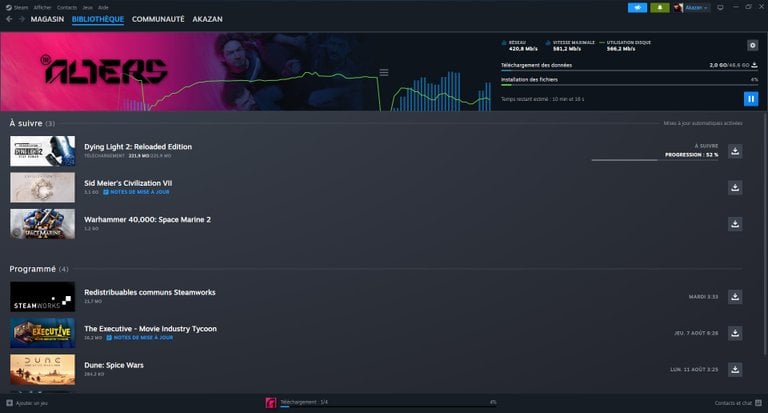The width and height of the screenshot is (768, 413).
Task: Open the green notifications bell
Action: 660,7
